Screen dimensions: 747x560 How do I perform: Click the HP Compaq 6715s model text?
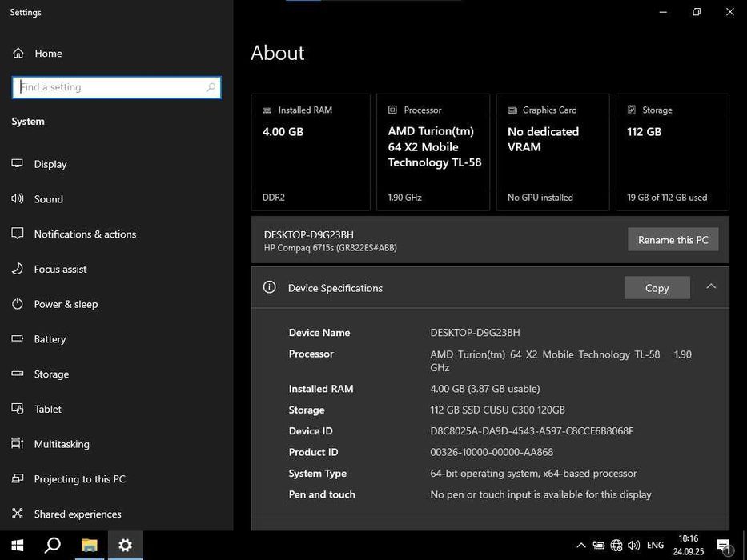[330, 248]
